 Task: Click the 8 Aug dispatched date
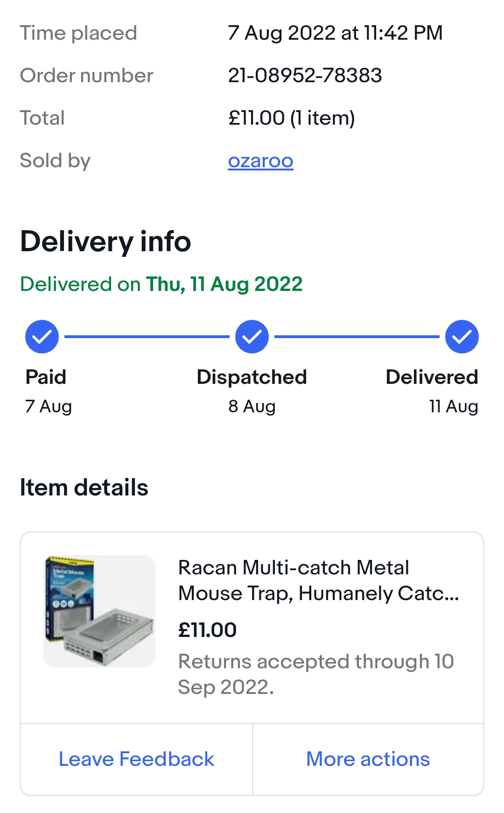(x=252, y=406)
